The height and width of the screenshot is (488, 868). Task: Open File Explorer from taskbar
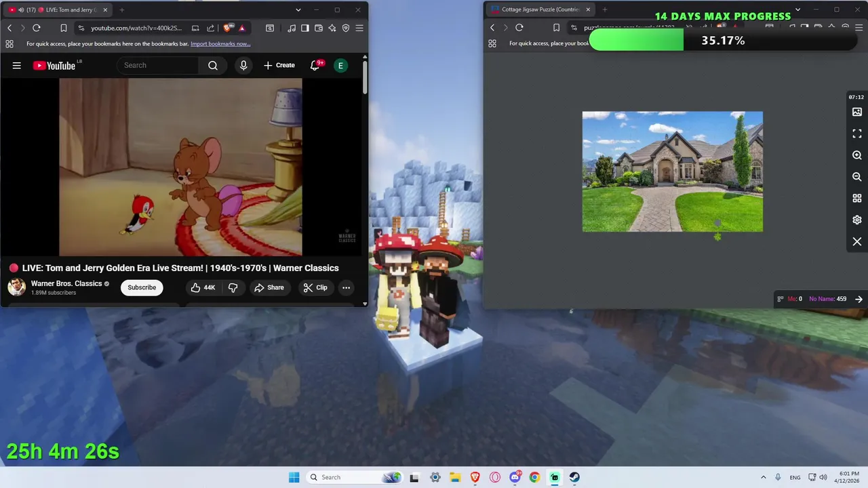pyautogui.click(x=455, y=477)
